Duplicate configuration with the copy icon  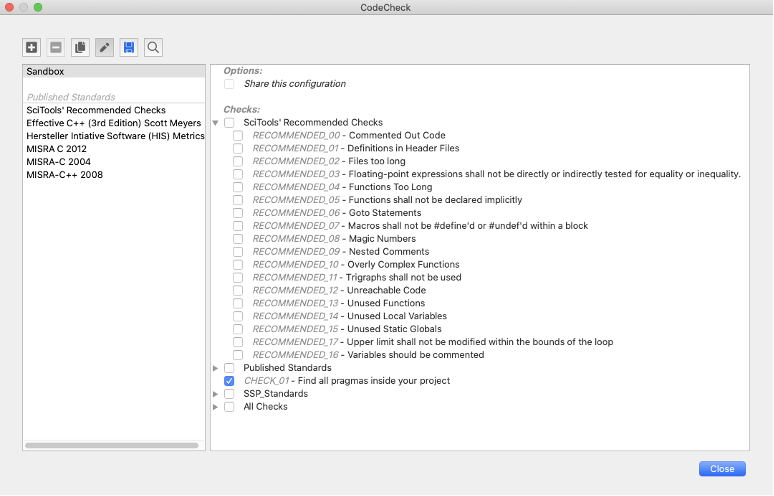(80, 47)
